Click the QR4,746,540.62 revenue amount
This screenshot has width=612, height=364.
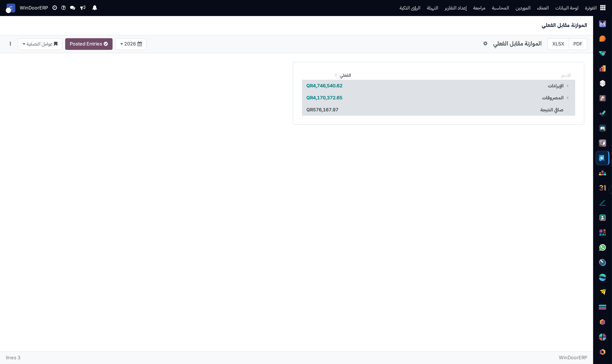(x=324, y=86)
